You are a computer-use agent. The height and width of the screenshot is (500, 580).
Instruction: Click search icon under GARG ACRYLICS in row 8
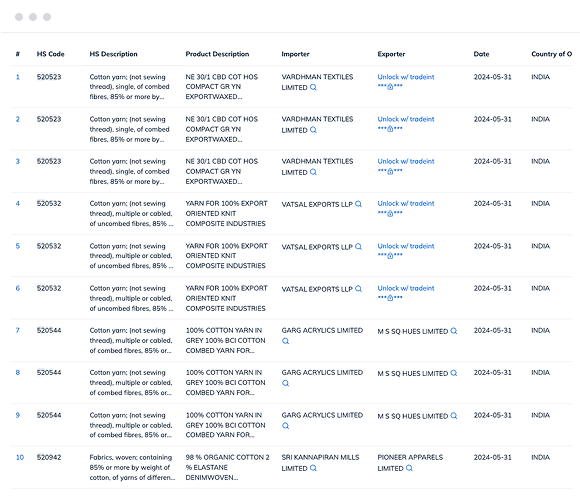tap(286, 383)
